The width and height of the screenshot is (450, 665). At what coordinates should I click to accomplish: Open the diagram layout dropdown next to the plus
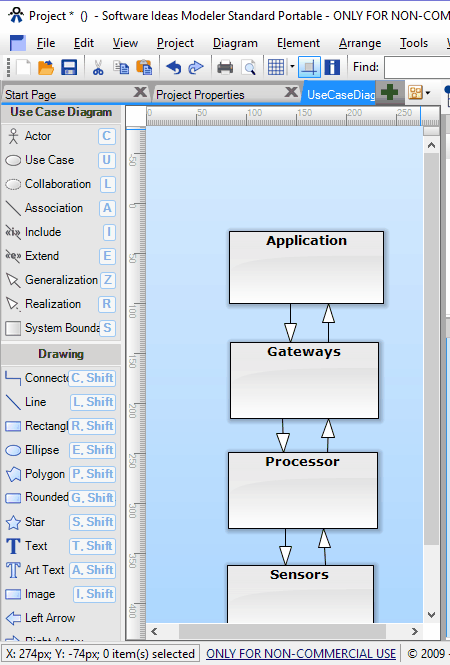419,92
